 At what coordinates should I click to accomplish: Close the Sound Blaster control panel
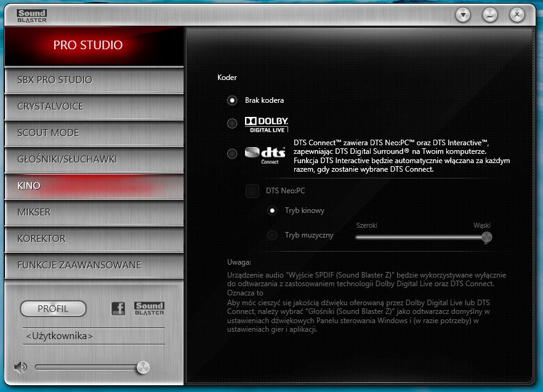coord(517,15)
